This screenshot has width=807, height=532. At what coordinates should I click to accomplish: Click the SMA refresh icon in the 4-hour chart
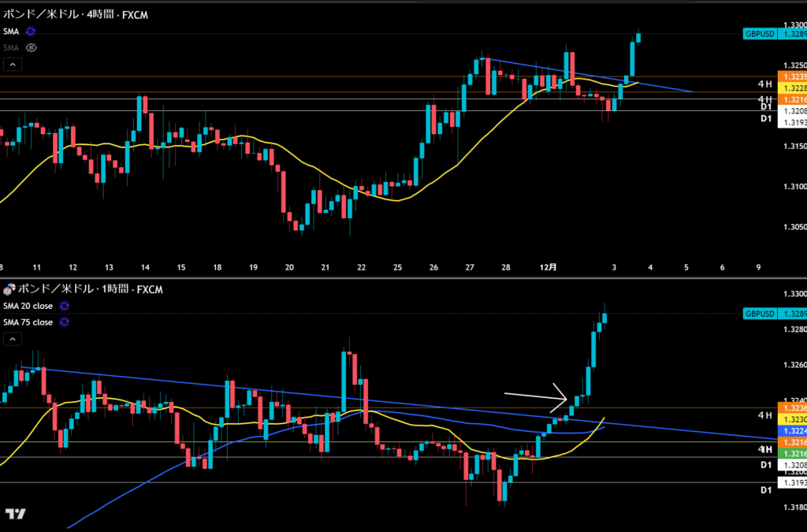(x=31, y=32)
